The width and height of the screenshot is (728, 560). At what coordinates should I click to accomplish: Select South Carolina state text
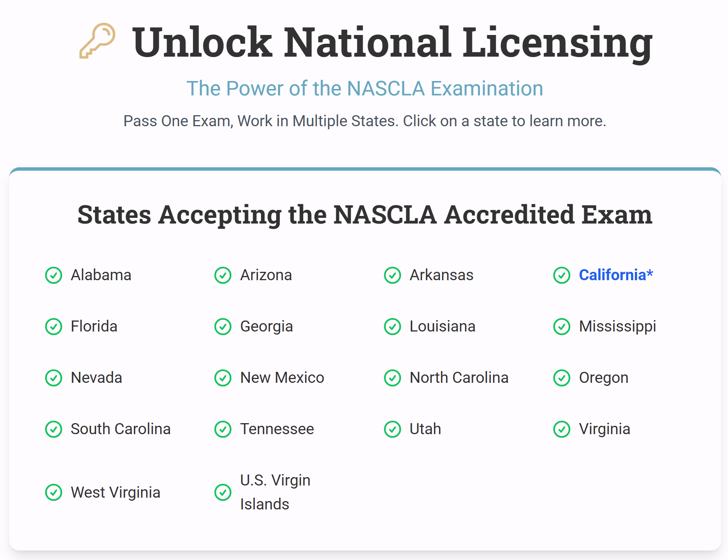pyautogui.click(x=121, y=429)
